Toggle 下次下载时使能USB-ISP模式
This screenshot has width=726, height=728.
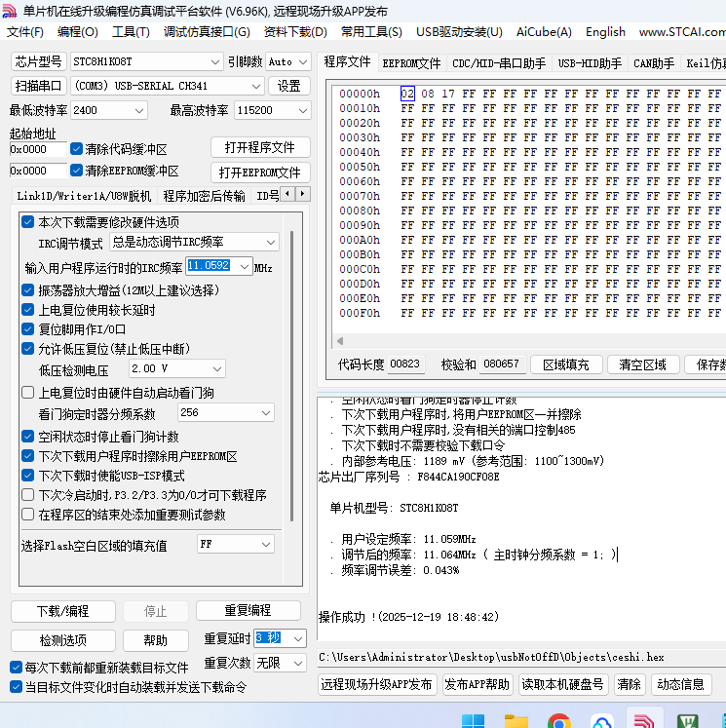pyautogui.click(x=28, y=476)
